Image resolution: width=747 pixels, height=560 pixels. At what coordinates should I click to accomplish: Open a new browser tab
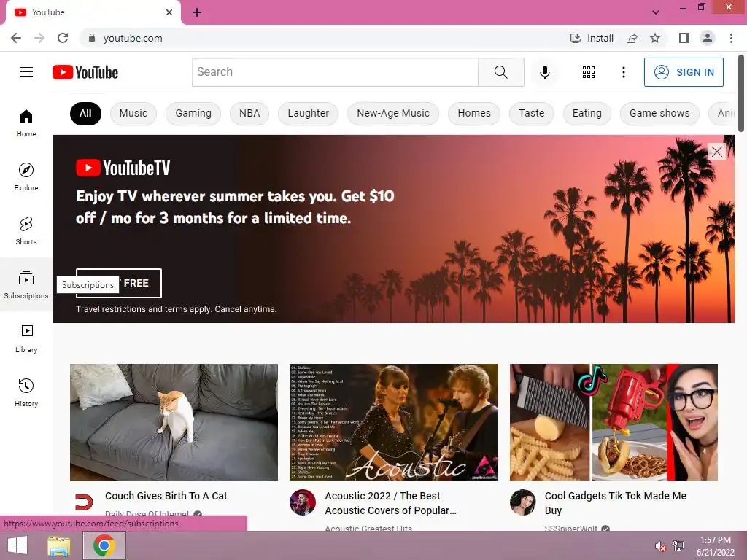coord(197,13)
